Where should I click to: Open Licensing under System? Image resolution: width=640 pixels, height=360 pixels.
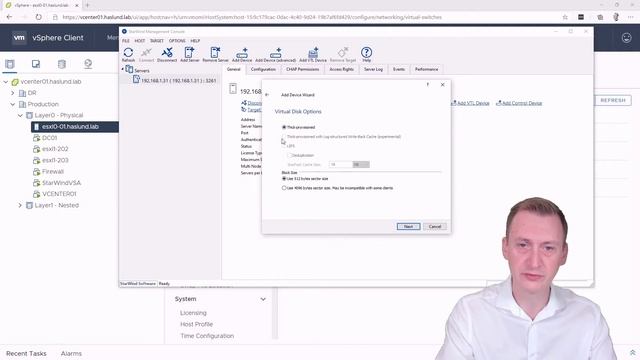click(x=193, y=313)
